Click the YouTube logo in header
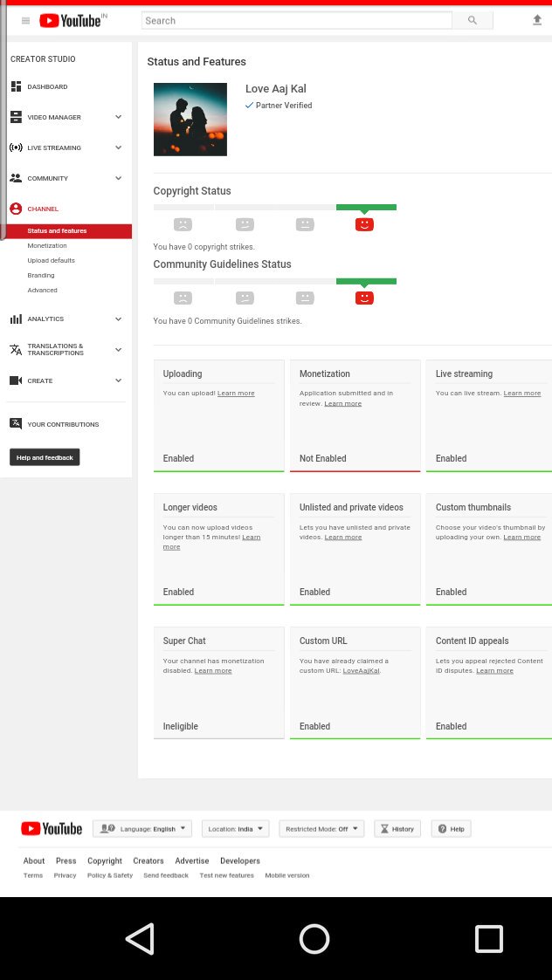Image resolution: width=552 pixels, height=980 pixels. pyautogui.click(x=70, y=21)
